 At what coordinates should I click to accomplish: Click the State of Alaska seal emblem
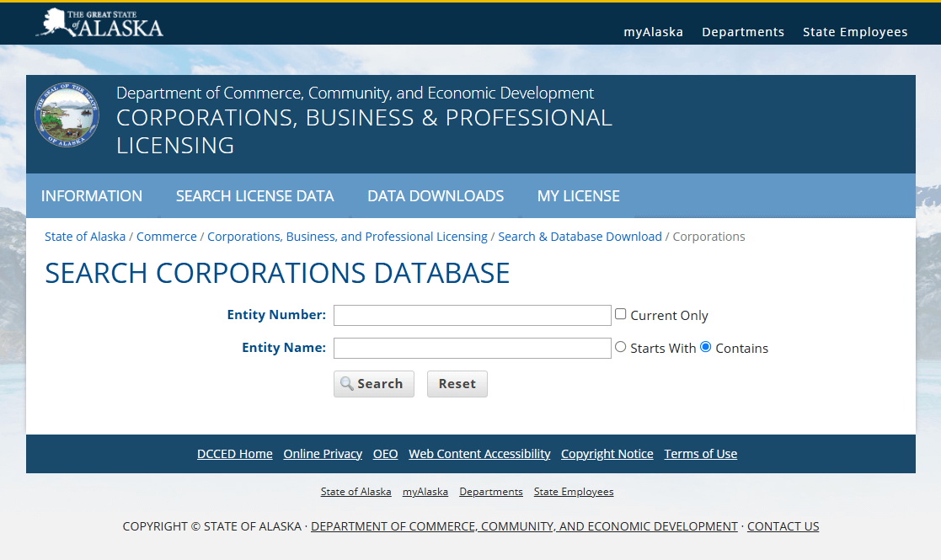67,115
